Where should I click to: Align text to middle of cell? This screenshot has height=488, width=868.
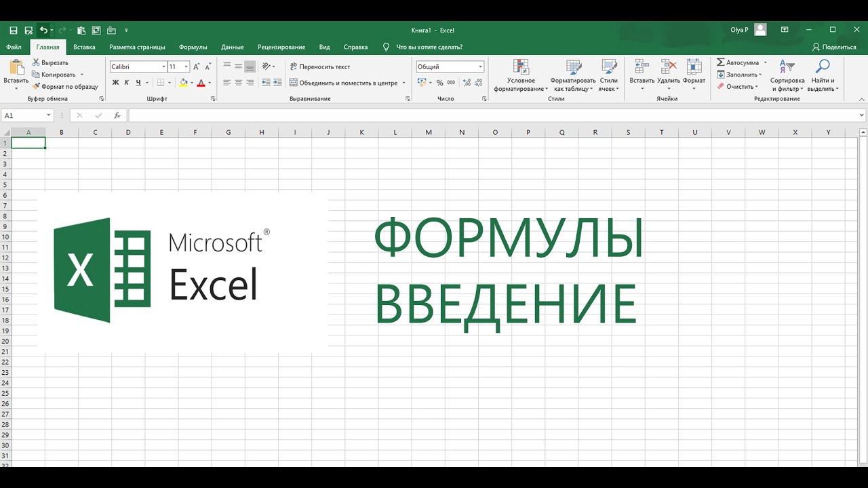point(239,66)
